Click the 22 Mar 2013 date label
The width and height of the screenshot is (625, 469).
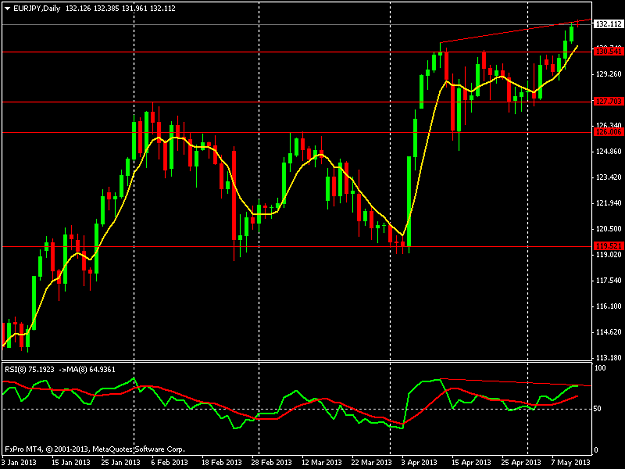click(371, 462)
